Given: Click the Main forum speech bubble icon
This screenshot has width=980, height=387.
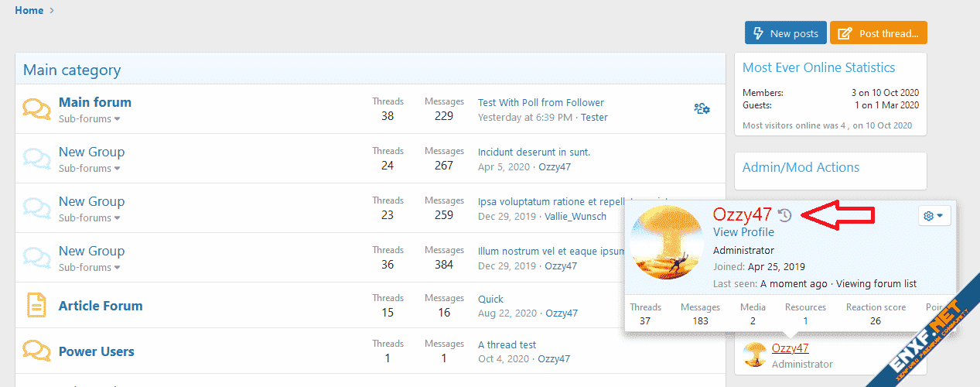Looking at the screenshot, I should [x=36, y=109].
